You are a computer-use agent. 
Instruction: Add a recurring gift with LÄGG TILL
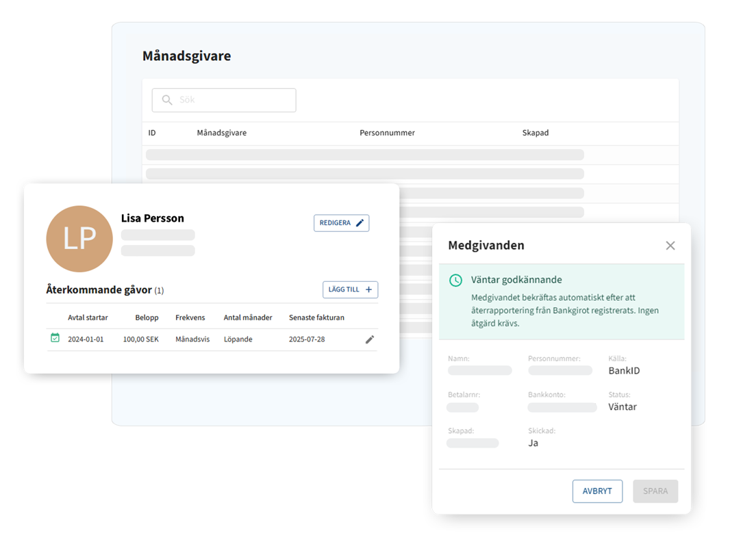click(x=350, y=289)
